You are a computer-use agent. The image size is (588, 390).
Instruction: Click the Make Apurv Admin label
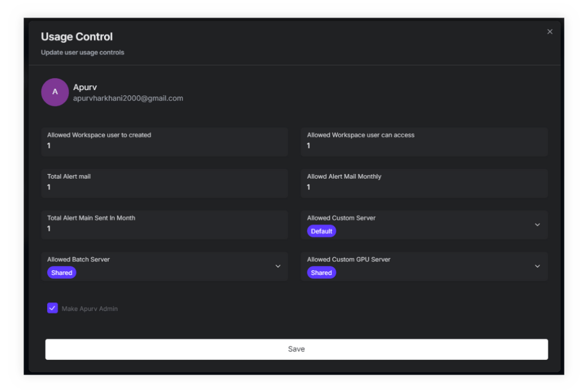(x=90, y=309)
